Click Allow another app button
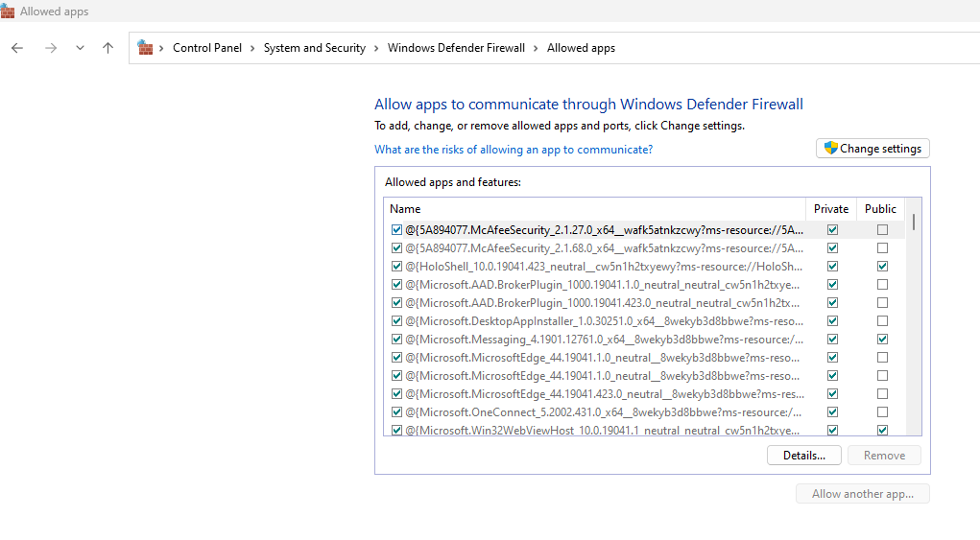This screenshot has width=980, height=540. click(x=863, y=494)
